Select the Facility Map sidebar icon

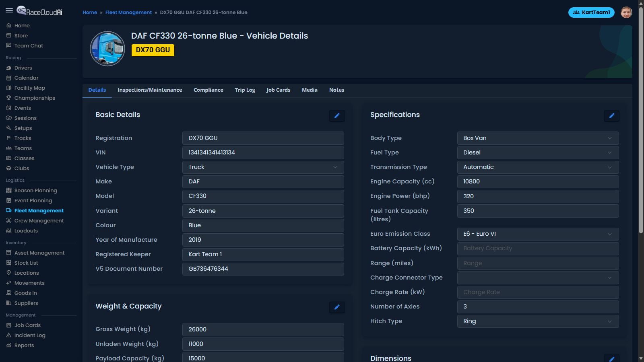pos(8,88)
